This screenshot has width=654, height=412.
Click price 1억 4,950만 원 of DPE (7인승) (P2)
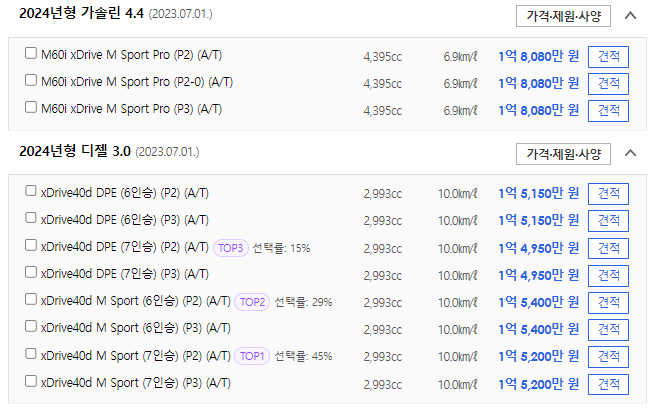(538, 249)
